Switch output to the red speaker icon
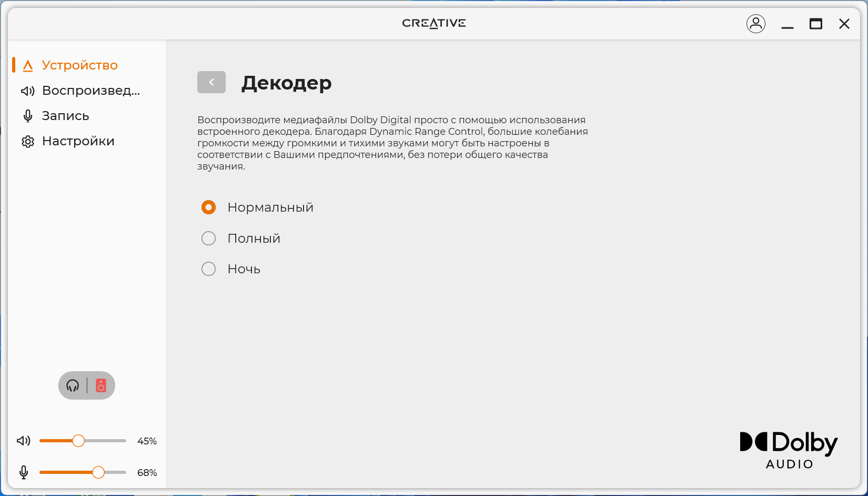 click(101, 386)
